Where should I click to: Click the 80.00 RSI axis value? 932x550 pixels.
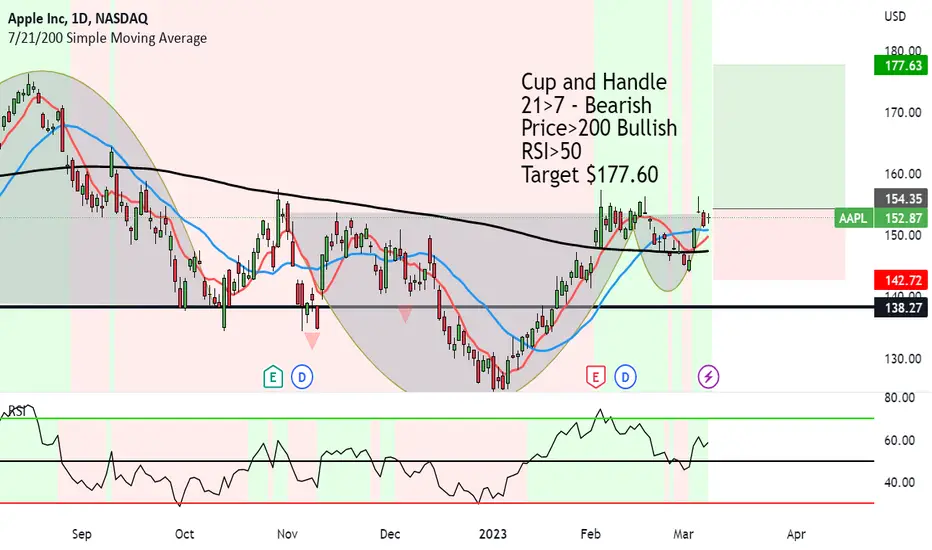[x=899, y=397]
